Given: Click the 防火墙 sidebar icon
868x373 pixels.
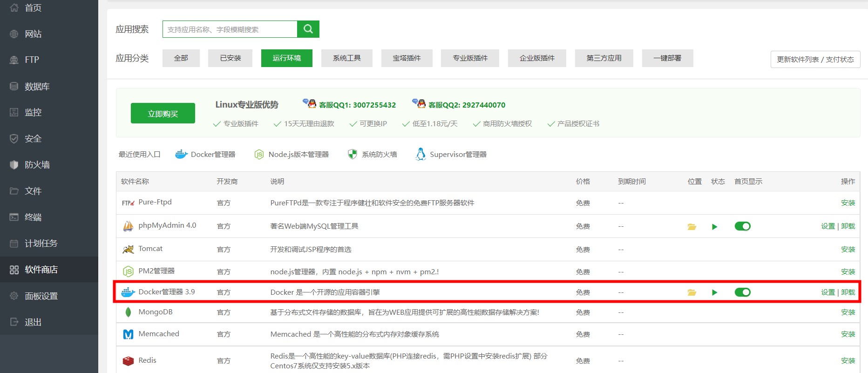Looking at the screenshot, I should tap(14, 164).
